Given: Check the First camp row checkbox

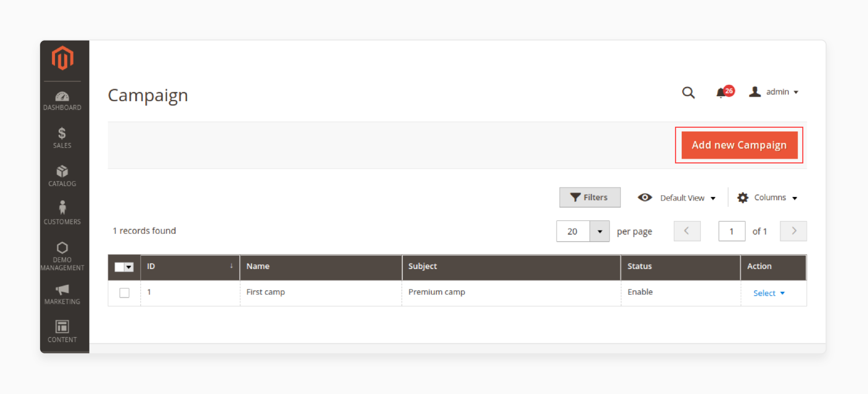Looking at the screenshot, I should point(124,292).
